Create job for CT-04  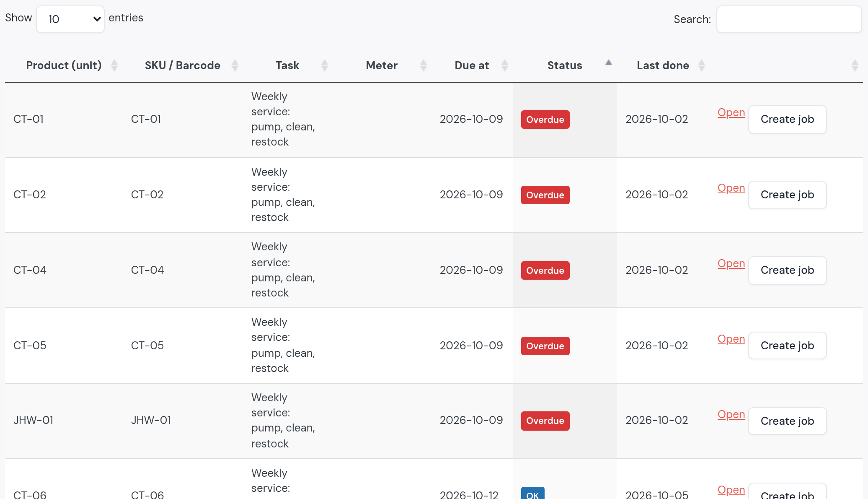(787, 270)
